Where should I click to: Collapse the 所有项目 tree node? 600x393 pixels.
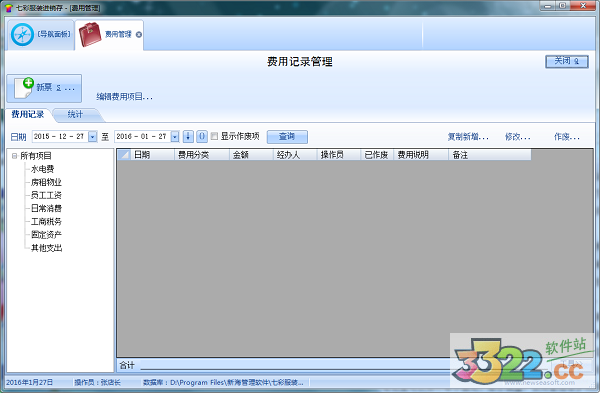pyautogui.click(x=15, y=156)
